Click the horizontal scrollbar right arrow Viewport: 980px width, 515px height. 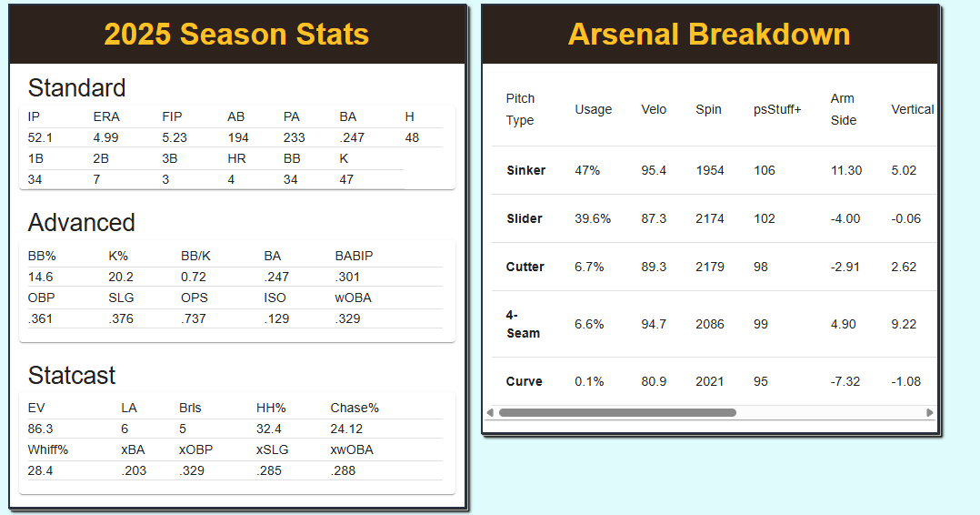929,413
